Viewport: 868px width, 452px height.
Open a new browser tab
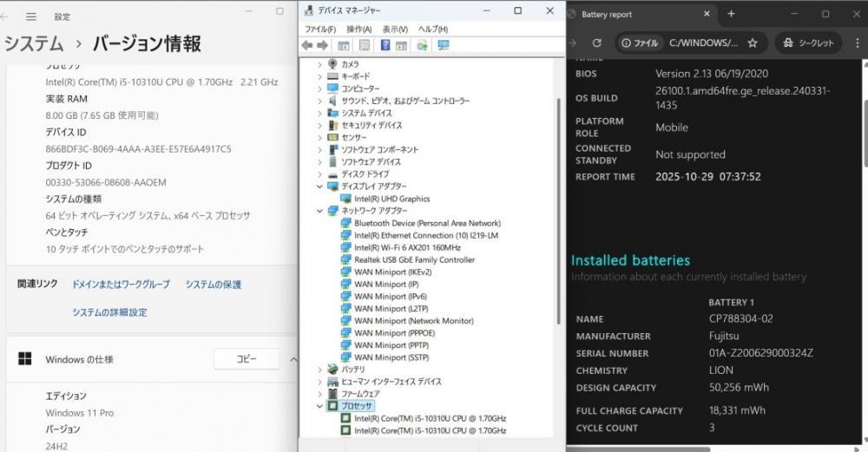point(731,14)
